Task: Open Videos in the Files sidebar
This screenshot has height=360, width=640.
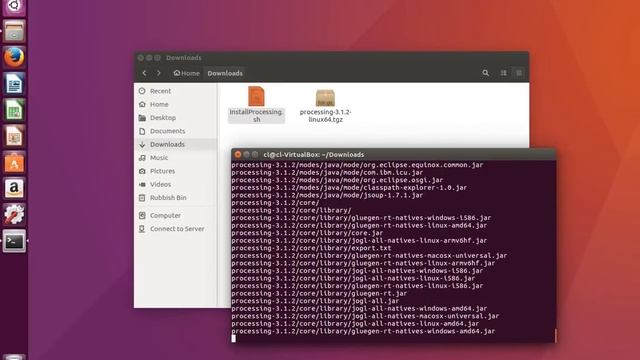Action: tap(176, 184)
